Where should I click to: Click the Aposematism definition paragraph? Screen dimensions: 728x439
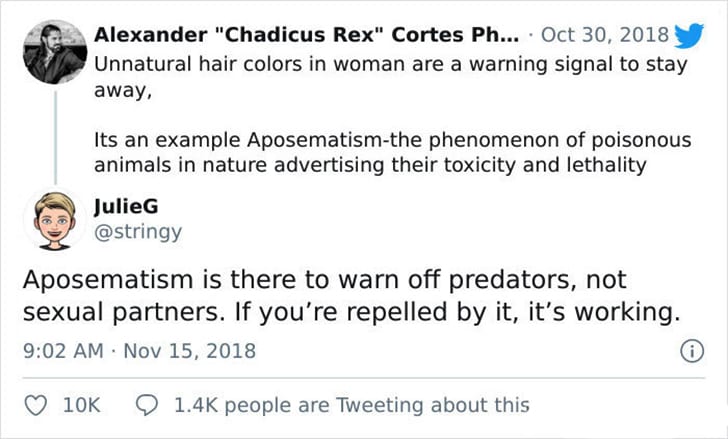pos(393,153)
